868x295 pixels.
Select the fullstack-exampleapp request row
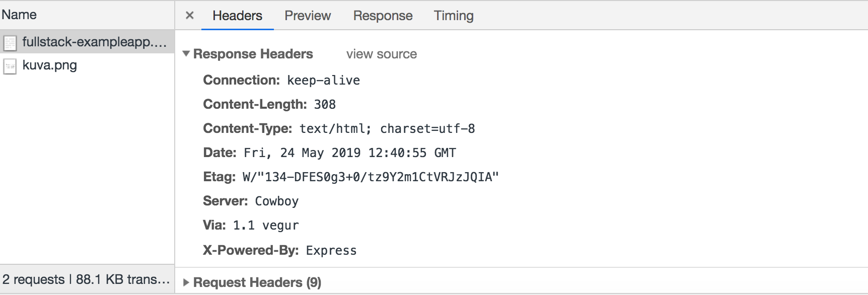tap(94, 42)
